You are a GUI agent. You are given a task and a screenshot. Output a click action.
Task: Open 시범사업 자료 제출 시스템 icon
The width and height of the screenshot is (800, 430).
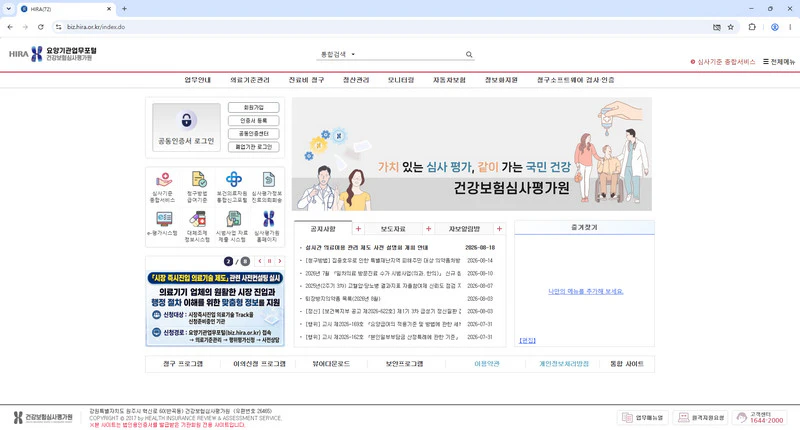coord(232,226)
